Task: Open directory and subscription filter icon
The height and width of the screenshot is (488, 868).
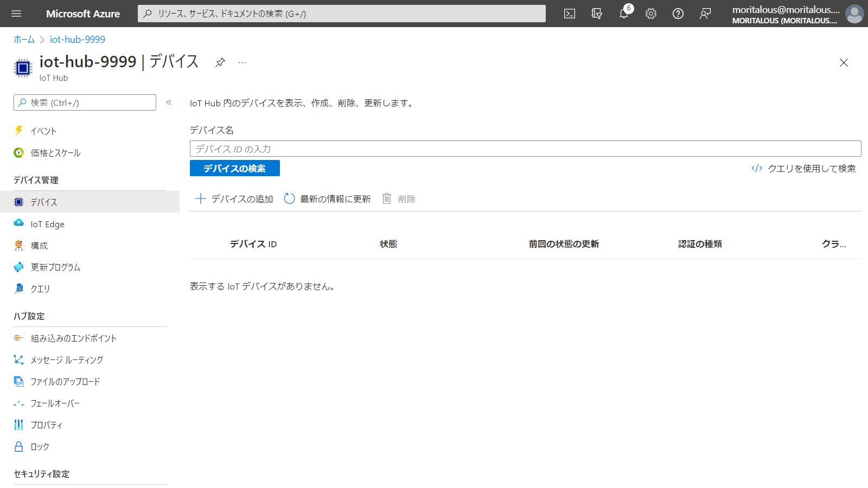Action: [597, 14]
